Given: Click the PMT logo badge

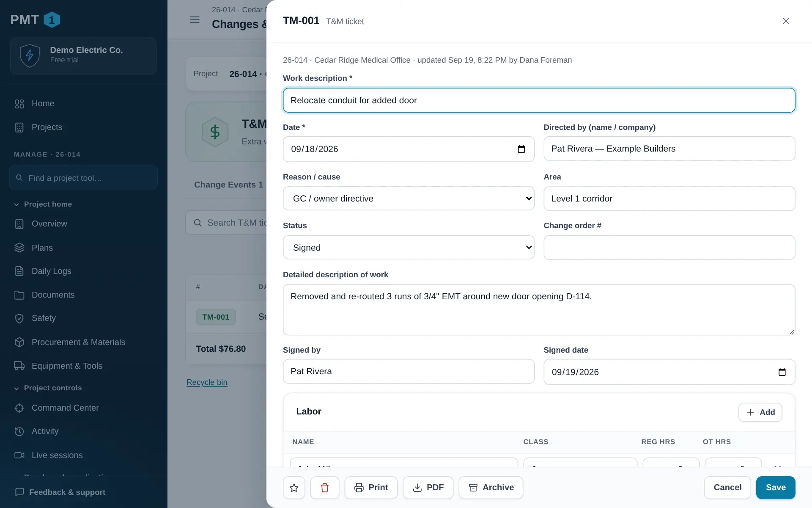Looking at the screenshot, I should (x=52, y=20).
